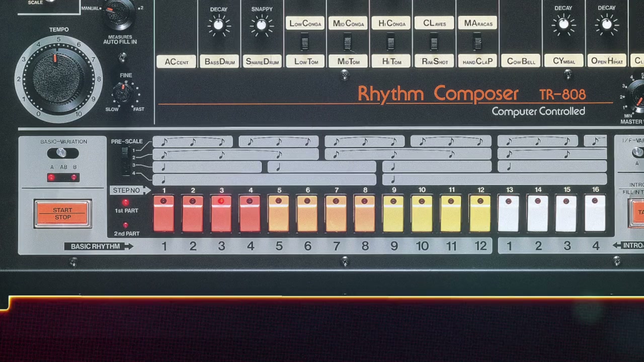Select the Bass Drum instrument label
644x362 pixels.
[x=220, y=61]
